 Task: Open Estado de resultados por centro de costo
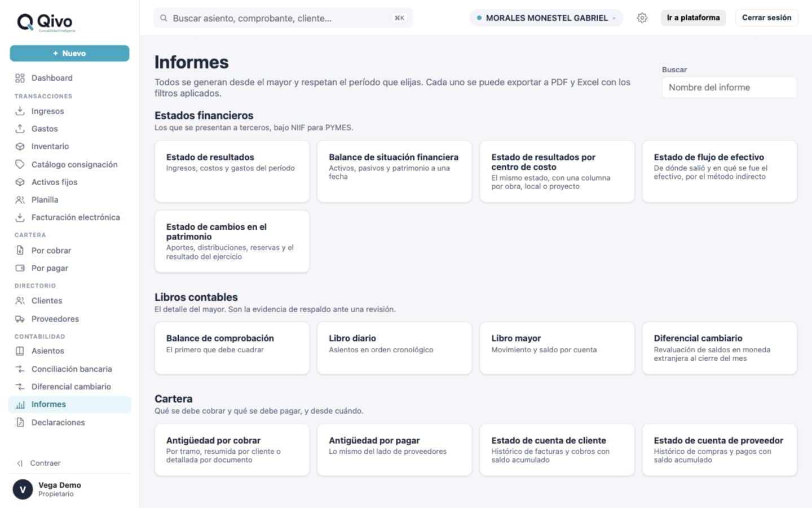point(557,172)
